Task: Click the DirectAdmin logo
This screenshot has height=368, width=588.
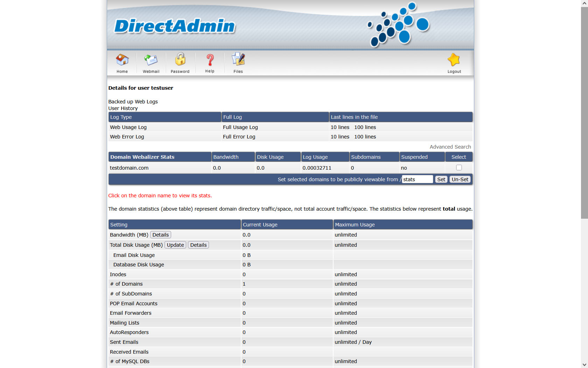Action: point(175,26)
